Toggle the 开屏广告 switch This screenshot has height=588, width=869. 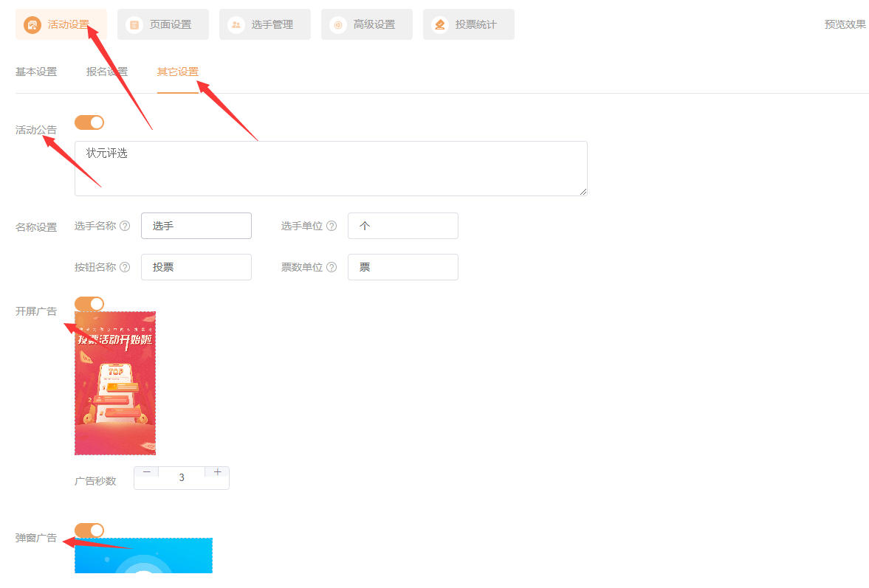point(89,304)
